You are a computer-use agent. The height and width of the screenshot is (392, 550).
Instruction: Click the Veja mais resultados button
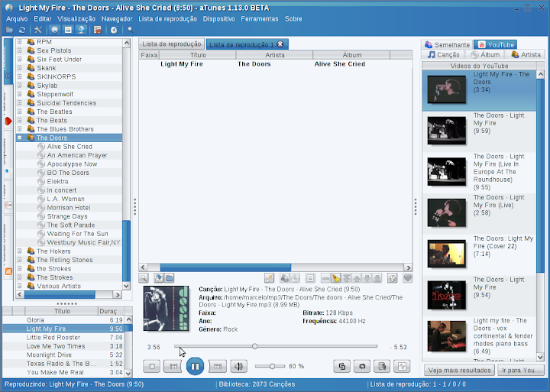pyautogui.click(x=459, y=371)
